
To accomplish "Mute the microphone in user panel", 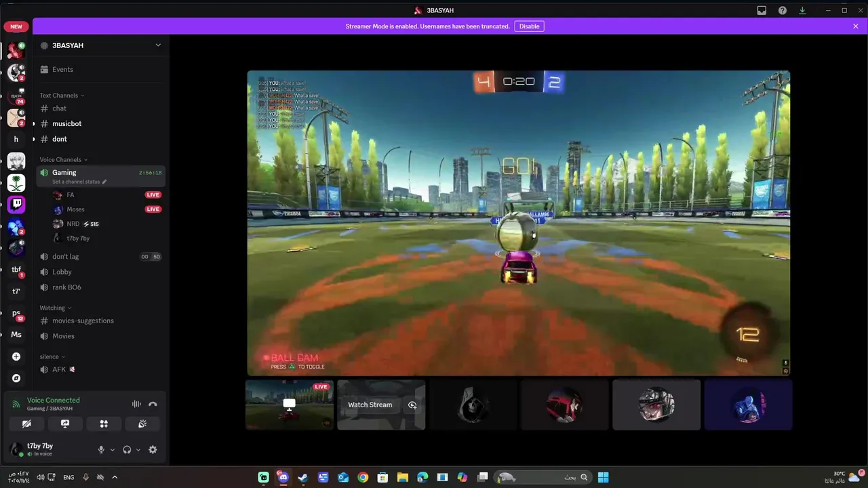I will click(x=101, y=449).
